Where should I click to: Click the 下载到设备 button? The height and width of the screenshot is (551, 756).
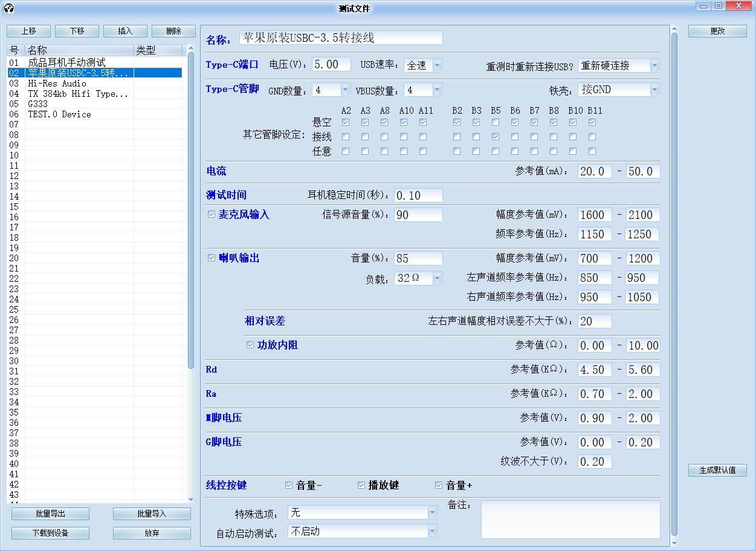click(51, 533)
